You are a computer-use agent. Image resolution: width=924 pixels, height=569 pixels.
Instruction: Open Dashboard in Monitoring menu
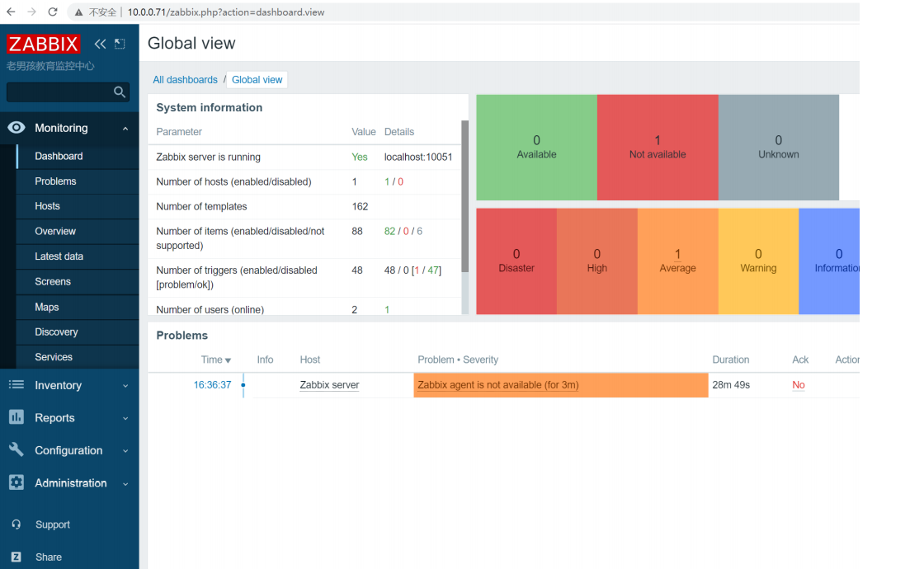pos(59,156)
